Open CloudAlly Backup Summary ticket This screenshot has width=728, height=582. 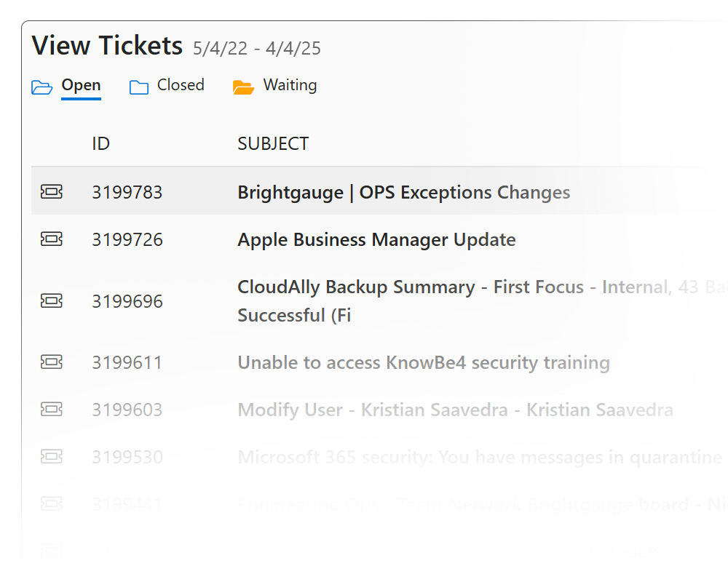tap(411, 287)
